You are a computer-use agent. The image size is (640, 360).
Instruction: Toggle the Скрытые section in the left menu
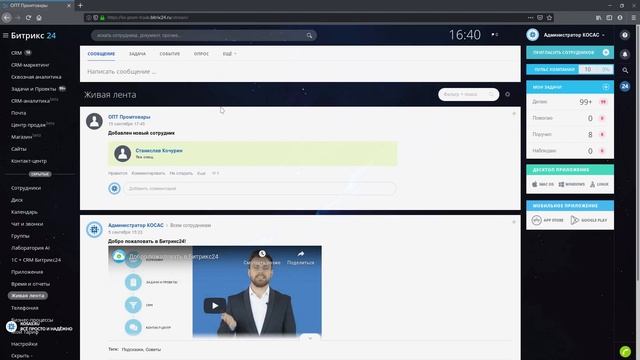point(40,174)
